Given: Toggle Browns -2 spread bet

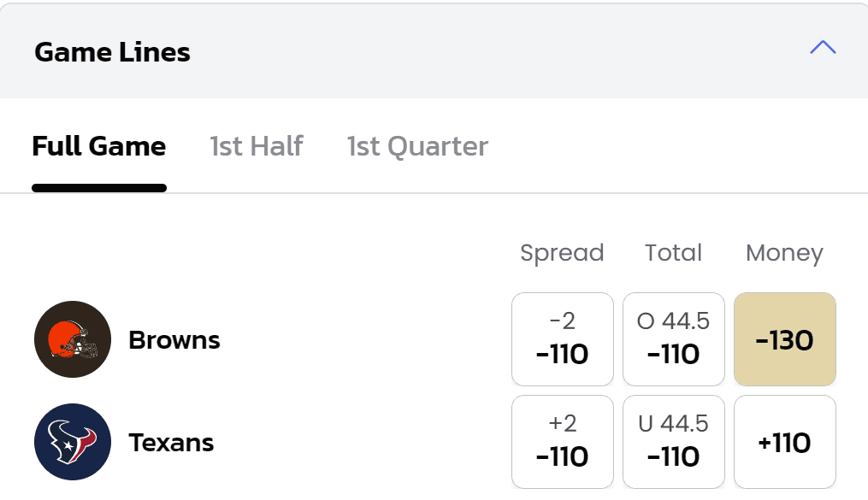Looking at the screenshot, I should pos(563,339).
